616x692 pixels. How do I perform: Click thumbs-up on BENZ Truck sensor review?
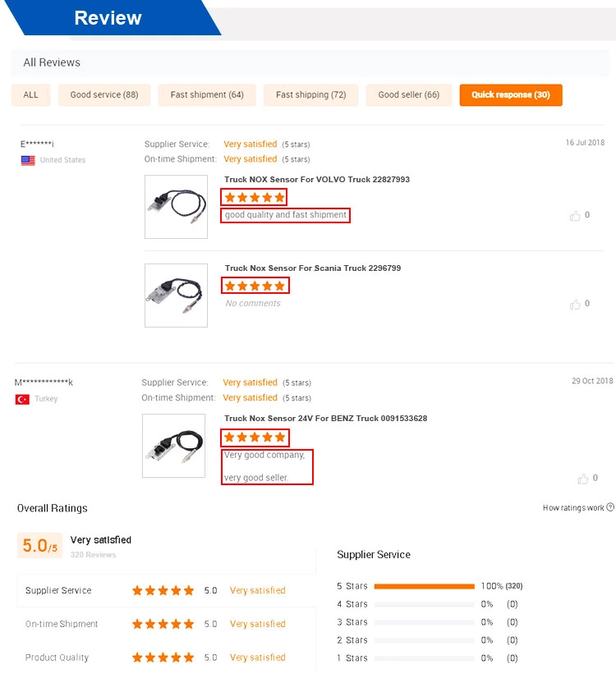click(583, 479)
